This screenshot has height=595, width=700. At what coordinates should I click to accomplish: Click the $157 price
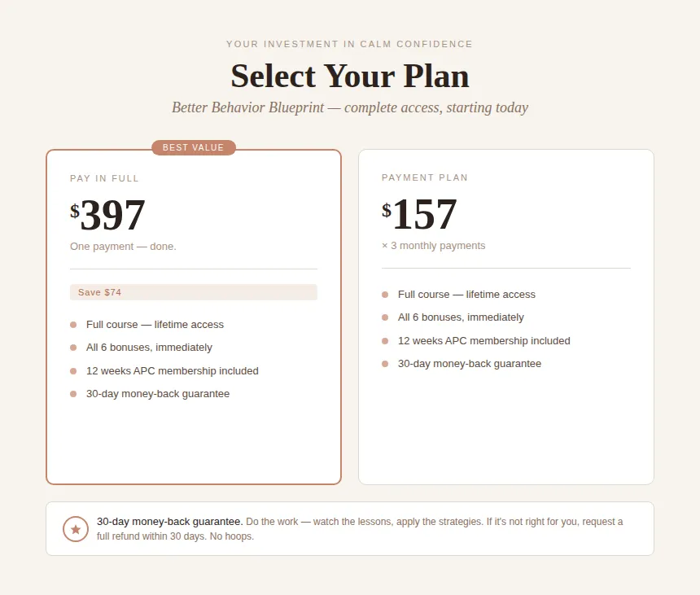tap(420, 215)
